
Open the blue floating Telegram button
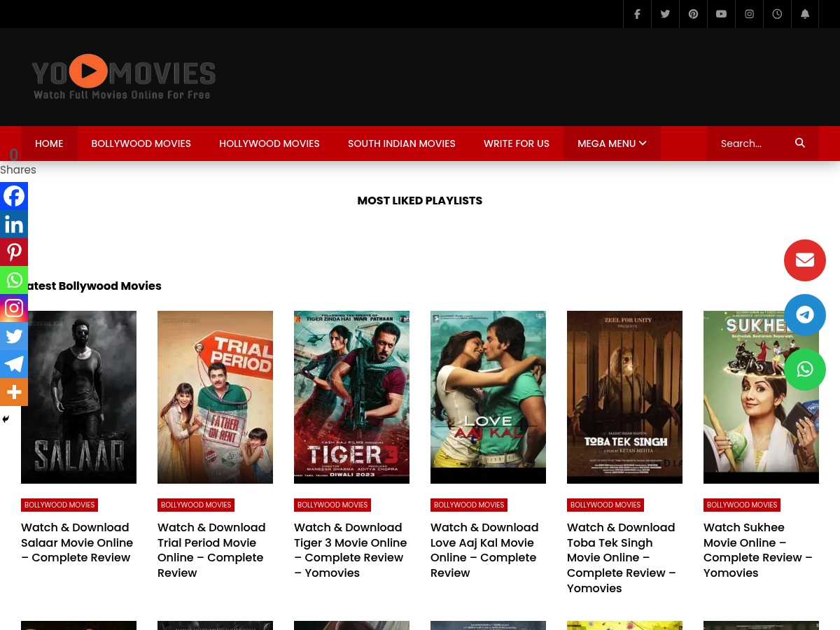click(805, 315)
